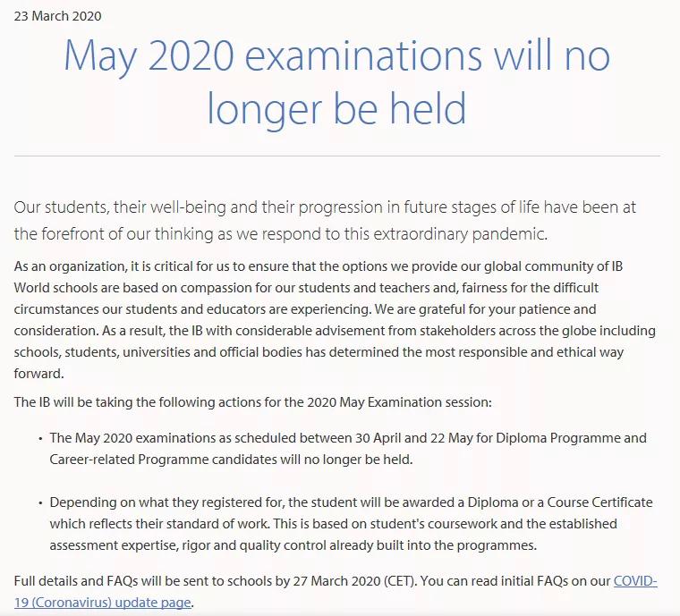Open the COVID-19 (Coronavirus) update page link

[635, 581]
